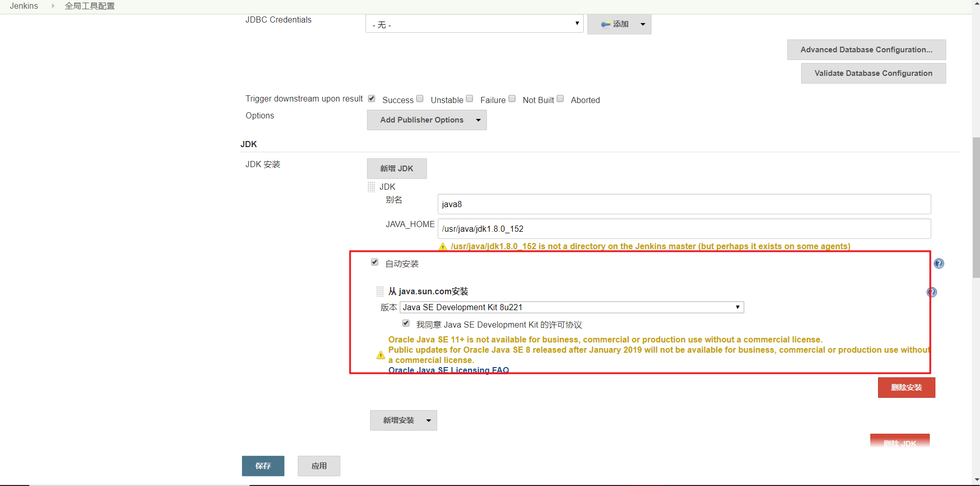Click the 添加 credentials button
This screenshot has width=980, height=486.
[x=619, y=24]
